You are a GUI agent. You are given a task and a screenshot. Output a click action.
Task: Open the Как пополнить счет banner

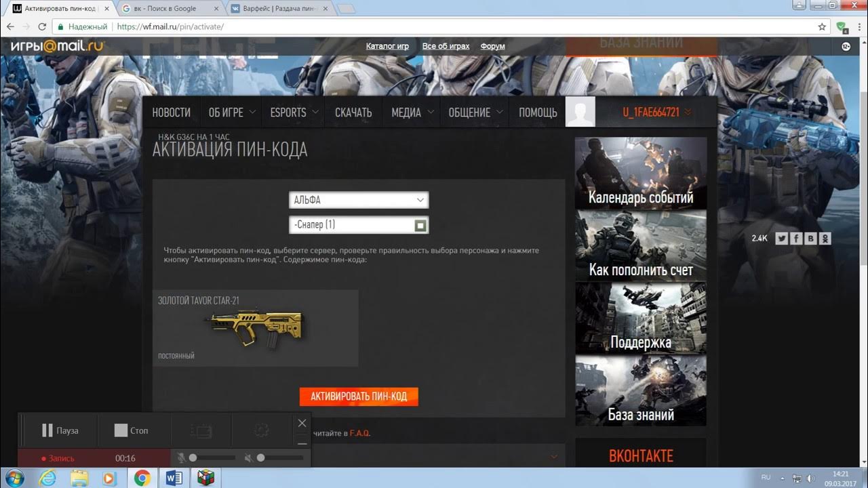point(641,245)
